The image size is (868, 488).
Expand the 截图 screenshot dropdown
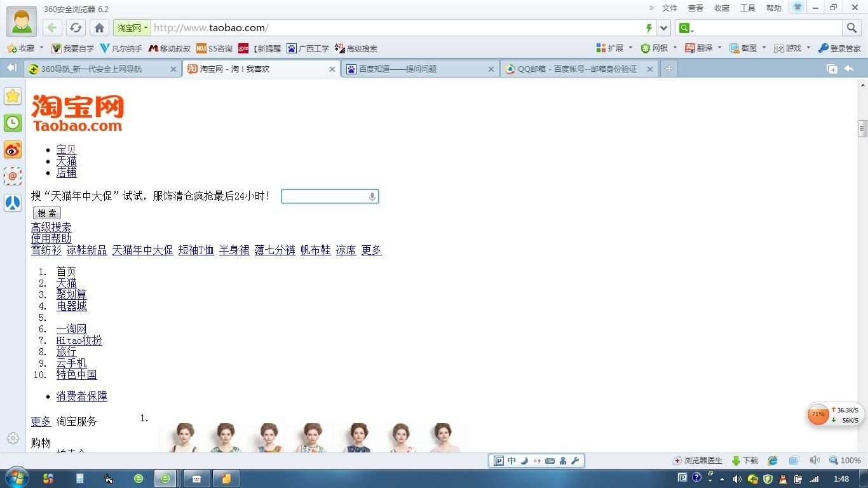[764, 48]
